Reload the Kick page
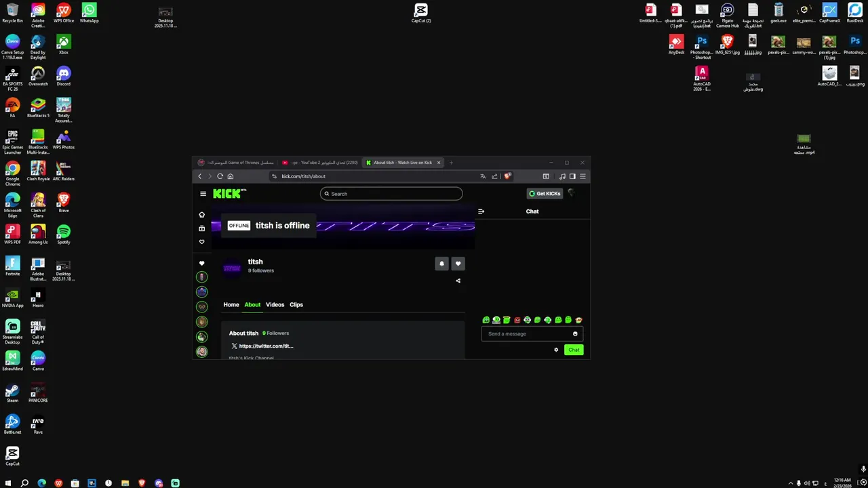This screenshot has width=868, height=488. [x=220, y=176]
